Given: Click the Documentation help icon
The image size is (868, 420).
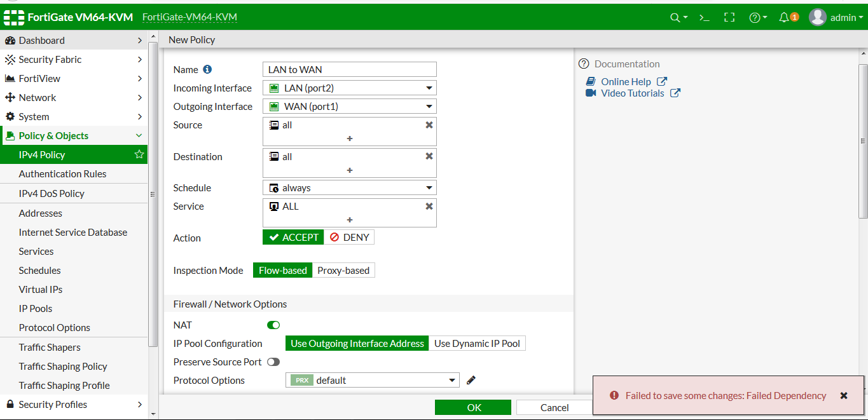Looking at the screenshot, I should coord(584,64).
